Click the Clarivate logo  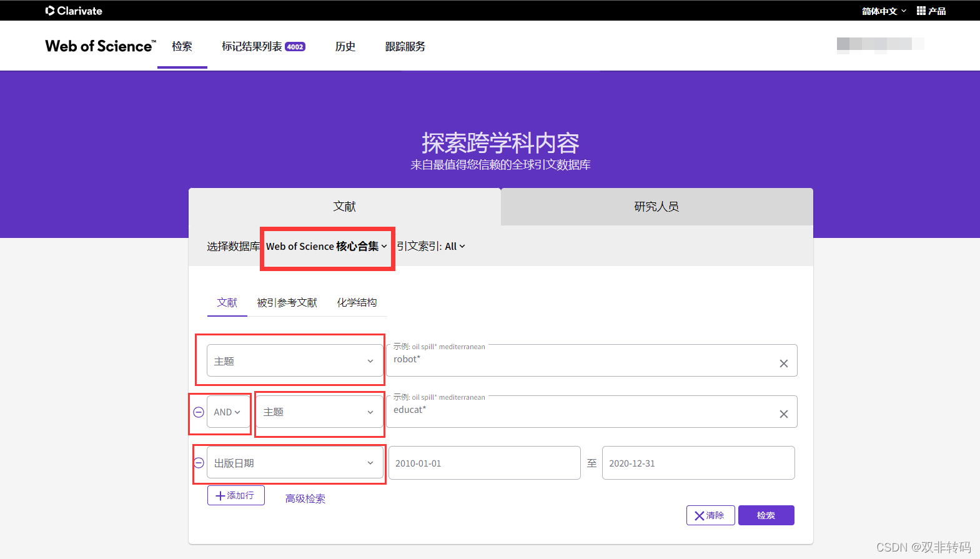coord(74,11)
